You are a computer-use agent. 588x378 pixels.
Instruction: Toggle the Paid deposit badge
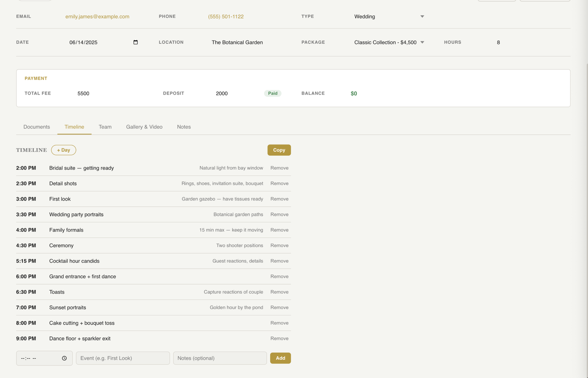coord(272,93)
